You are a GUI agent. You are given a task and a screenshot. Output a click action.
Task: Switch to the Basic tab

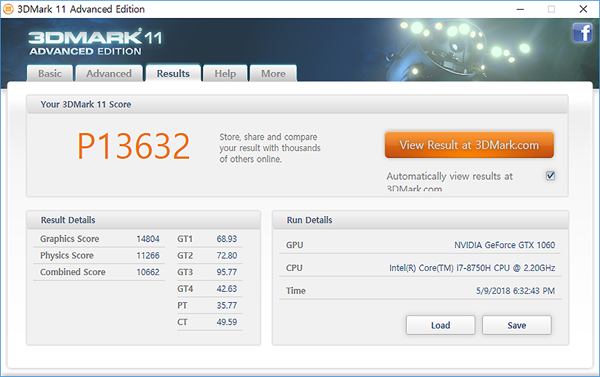click(x=50, y=73)
